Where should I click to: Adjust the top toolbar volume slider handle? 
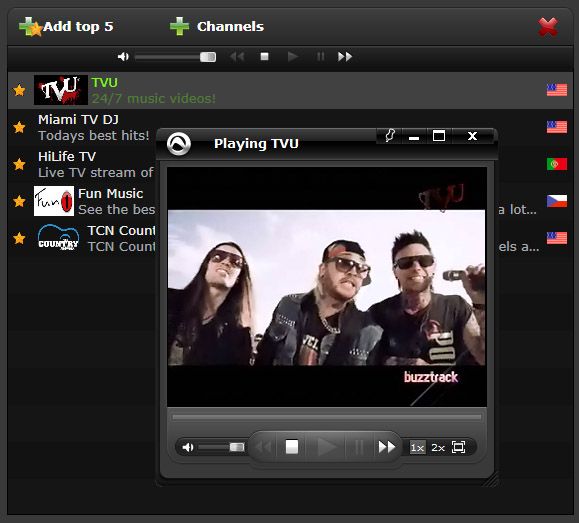tap(208, 57)
